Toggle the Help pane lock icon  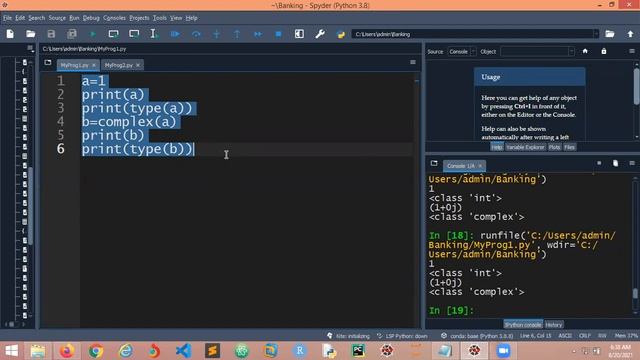(x=604, y=51)
